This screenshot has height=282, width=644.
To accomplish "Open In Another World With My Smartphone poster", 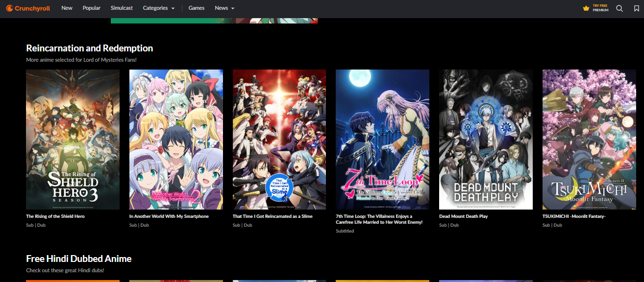I will click(176, 140).
